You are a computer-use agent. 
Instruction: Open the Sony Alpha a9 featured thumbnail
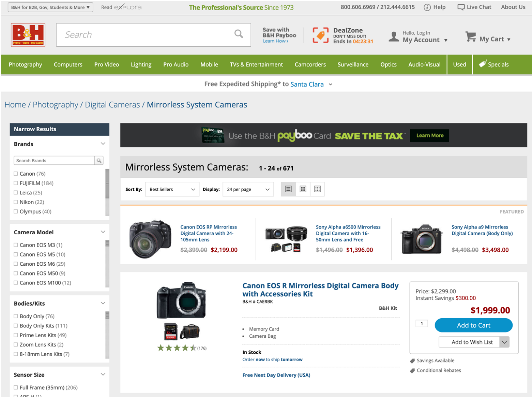click(x=422, y=239)
